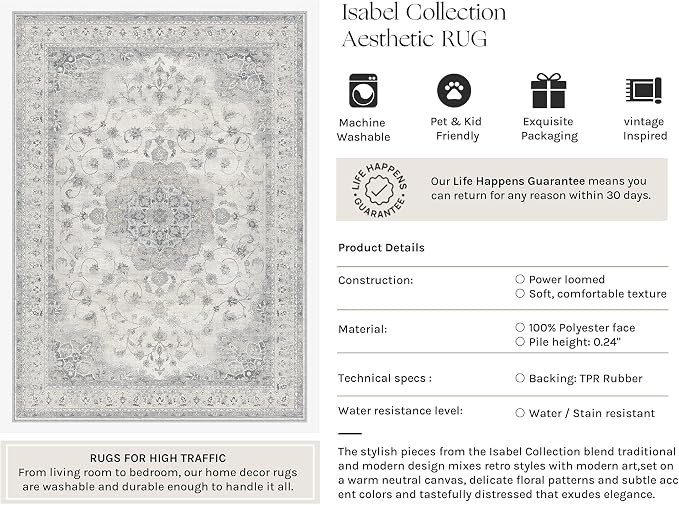Click the Machine Washable washer icon
679x505 pixels.
(x=363, y=91)
